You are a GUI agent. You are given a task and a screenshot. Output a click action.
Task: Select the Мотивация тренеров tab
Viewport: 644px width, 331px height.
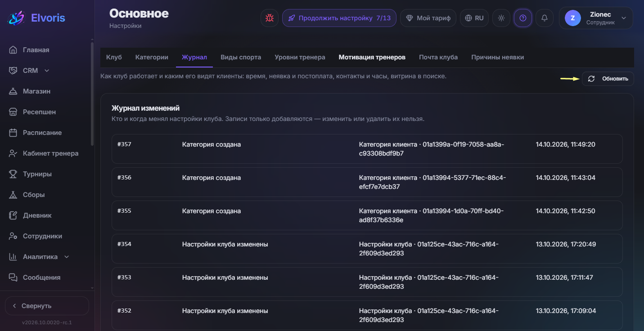pos(372,57)
